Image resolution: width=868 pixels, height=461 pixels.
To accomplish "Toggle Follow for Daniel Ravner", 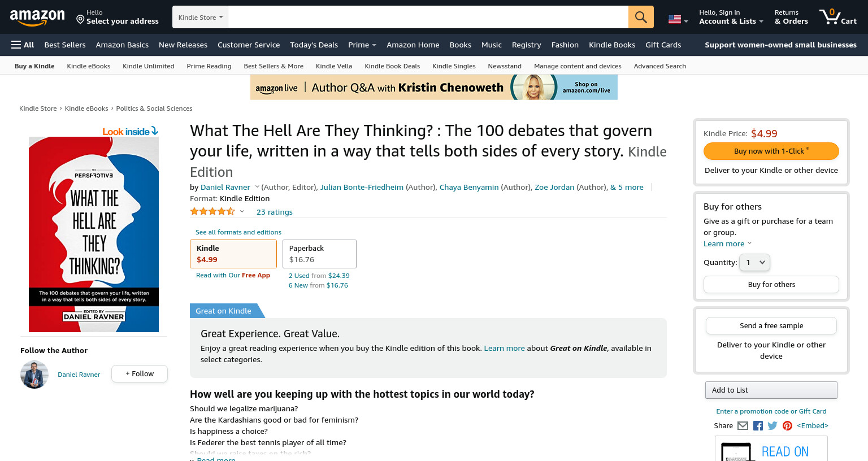I will coord(140,374).
